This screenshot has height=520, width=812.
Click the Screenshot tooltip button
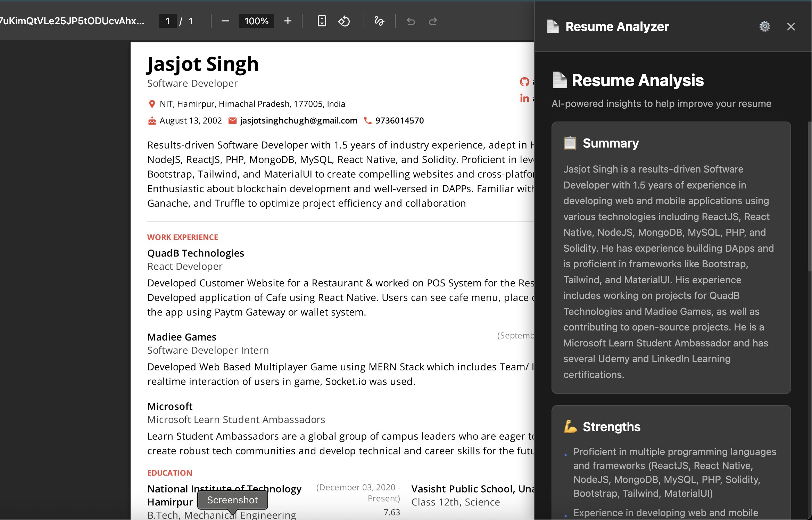[x=232, y=500]
